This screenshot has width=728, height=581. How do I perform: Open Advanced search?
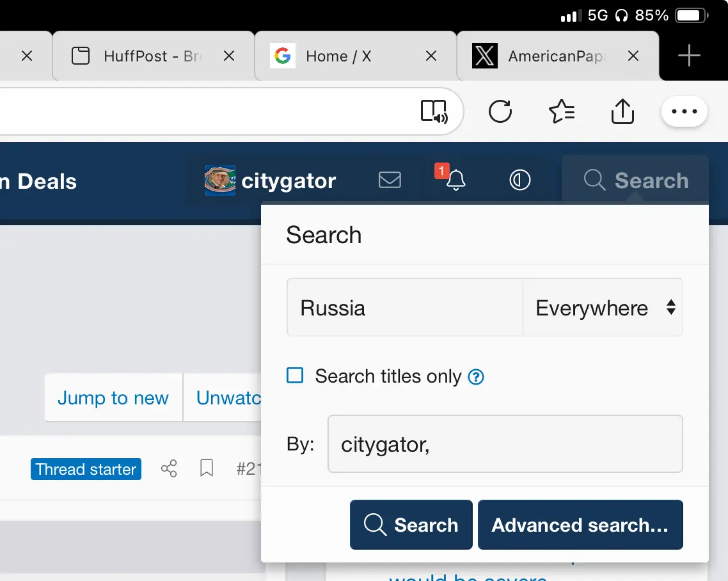pyautogui.click(x=580, y=525)
